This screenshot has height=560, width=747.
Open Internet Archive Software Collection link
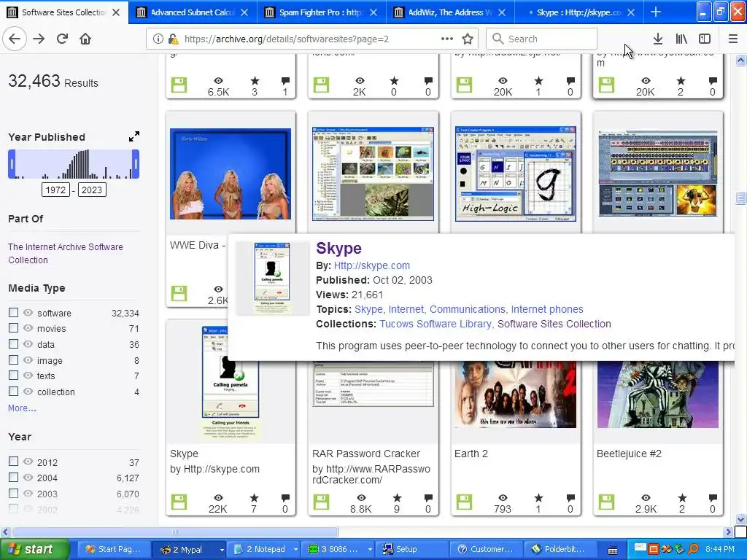[x=65, y=253]
